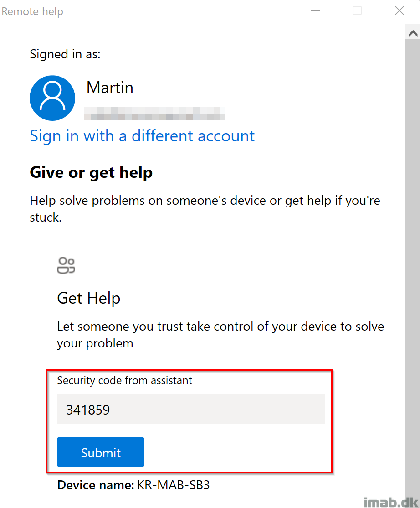Minimize the Remote help window
420x508 pixels.
pyautogui.click(x=316, y=10)
